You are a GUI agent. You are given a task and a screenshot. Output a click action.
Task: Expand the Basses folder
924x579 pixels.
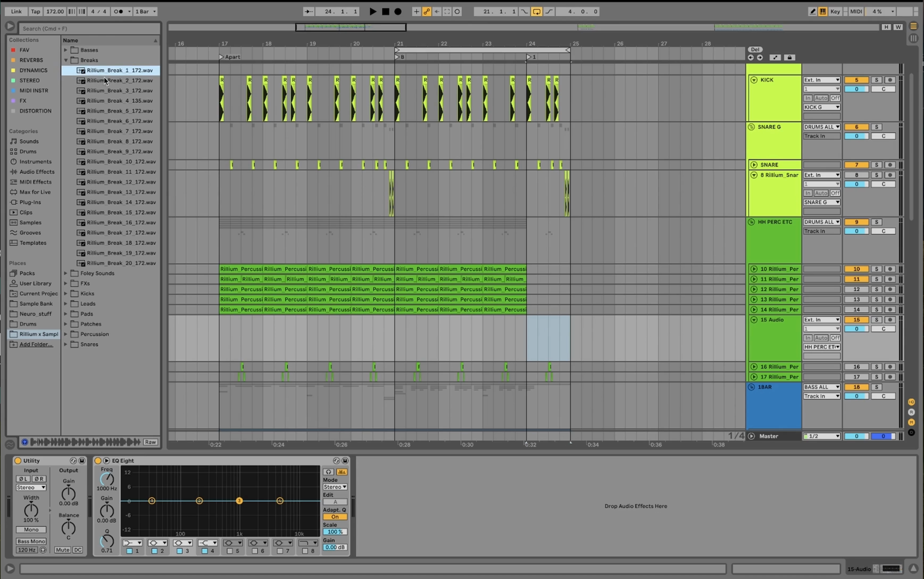point(66,50)
